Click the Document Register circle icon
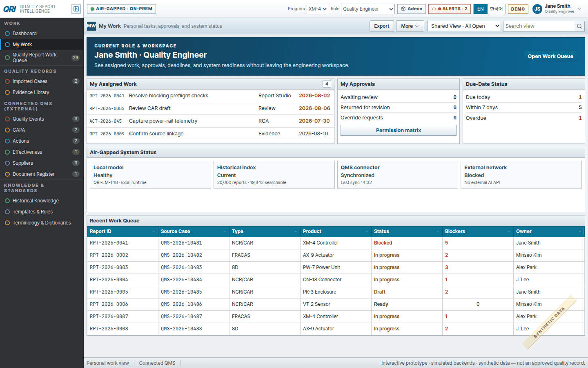The height and width of the screenshot is (368, 588). pos(7,174)
